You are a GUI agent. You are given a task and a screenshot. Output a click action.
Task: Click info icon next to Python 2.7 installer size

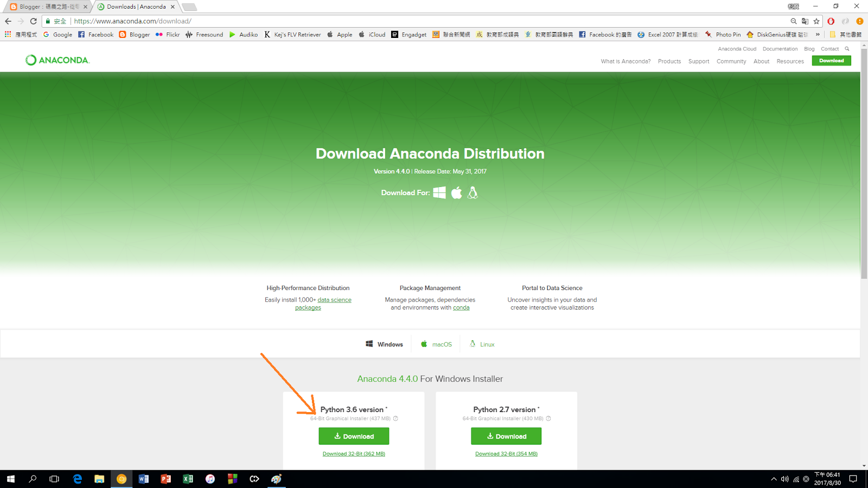[548, 419]
